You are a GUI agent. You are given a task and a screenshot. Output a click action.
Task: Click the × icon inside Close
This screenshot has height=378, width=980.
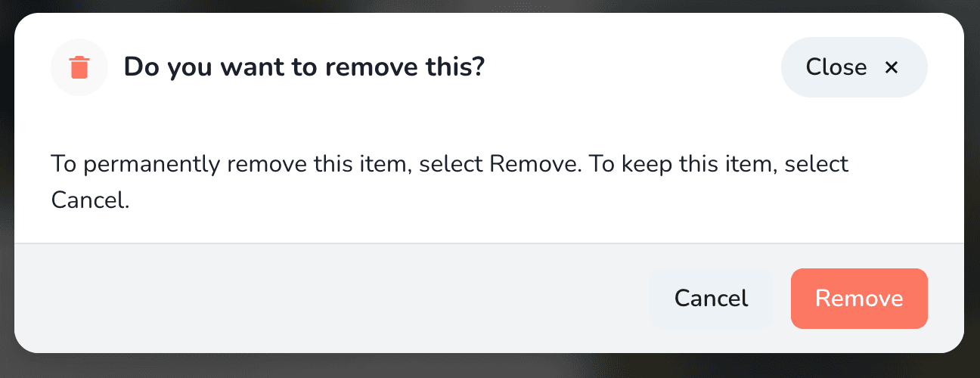click(x=892, y=68)
